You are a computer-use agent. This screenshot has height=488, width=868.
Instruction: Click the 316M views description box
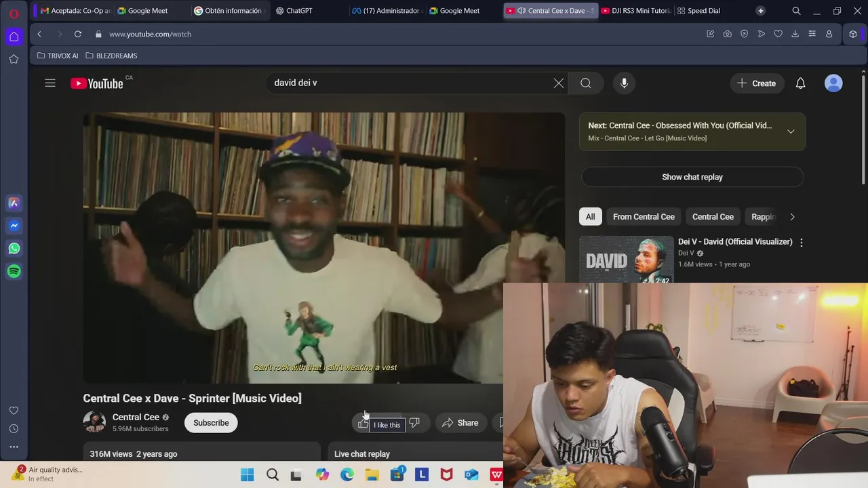(202, 452)
